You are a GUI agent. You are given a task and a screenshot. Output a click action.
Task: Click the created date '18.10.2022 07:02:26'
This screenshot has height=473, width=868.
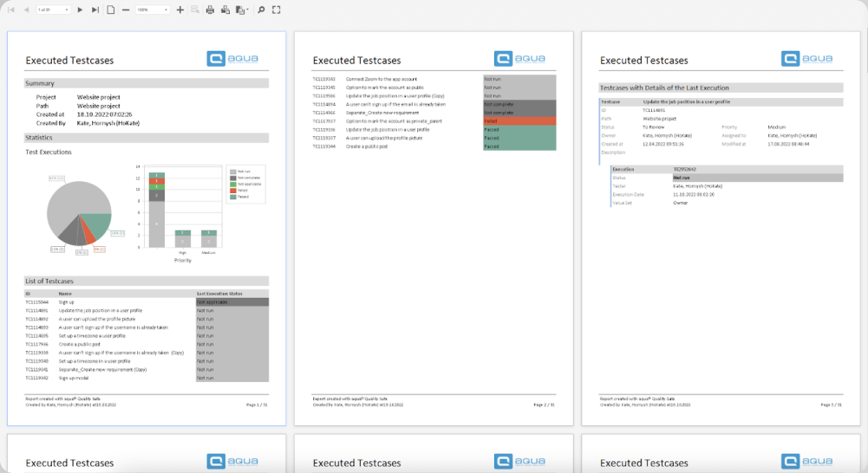(x=104, y=114)
